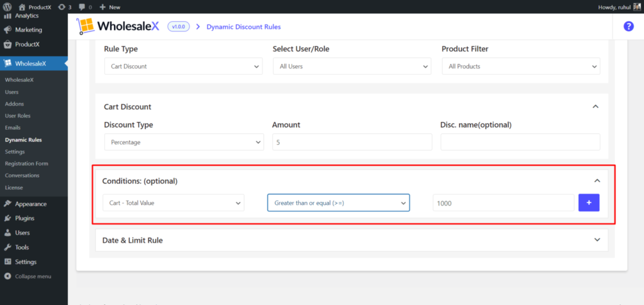
Task: Click the WholesaleX header logo
Action: [x=118, y=26]
